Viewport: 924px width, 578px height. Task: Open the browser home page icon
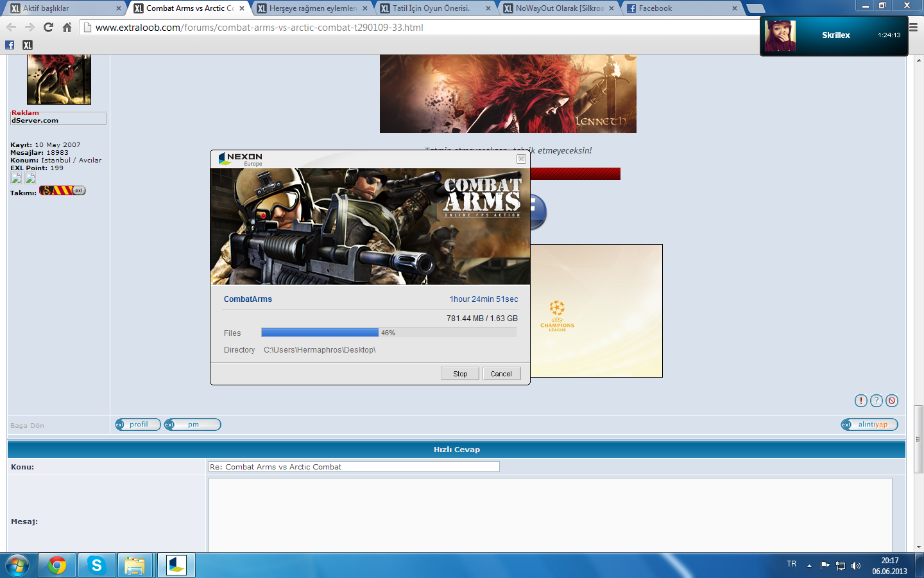click(67, 27)
